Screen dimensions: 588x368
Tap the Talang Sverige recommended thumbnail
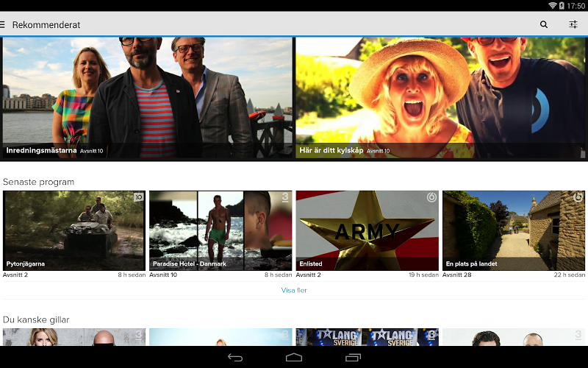click(x=367, y=337)
